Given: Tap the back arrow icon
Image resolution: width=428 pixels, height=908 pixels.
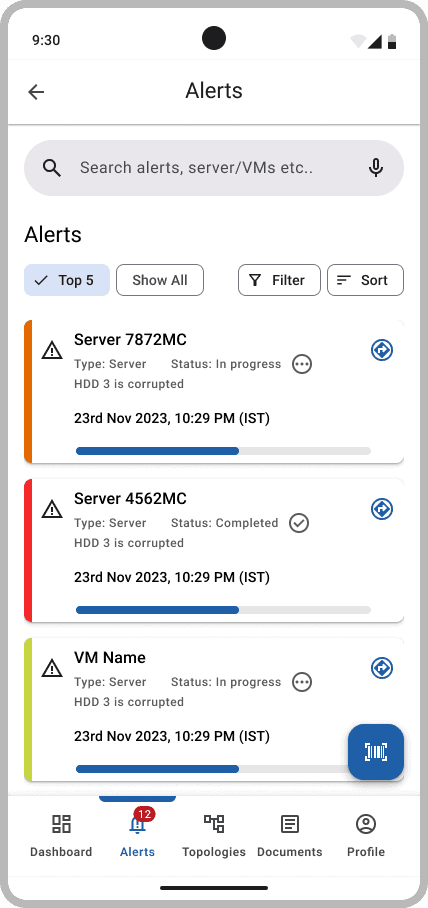Looking at the screenshot, I should tap(36, 91).
